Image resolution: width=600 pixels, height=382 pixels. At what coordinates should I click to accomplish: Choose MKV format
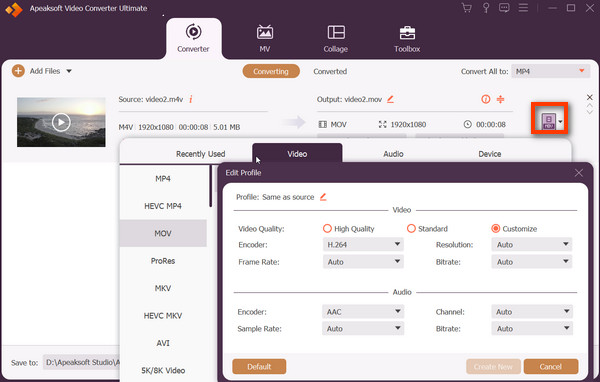[163, 288]
